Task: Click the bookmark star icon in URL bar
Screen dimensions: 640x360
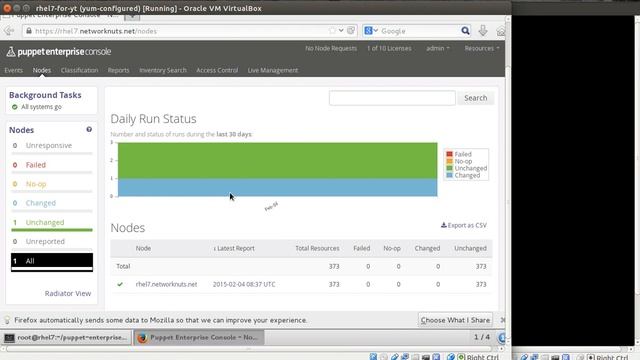Action: [332, 31]
